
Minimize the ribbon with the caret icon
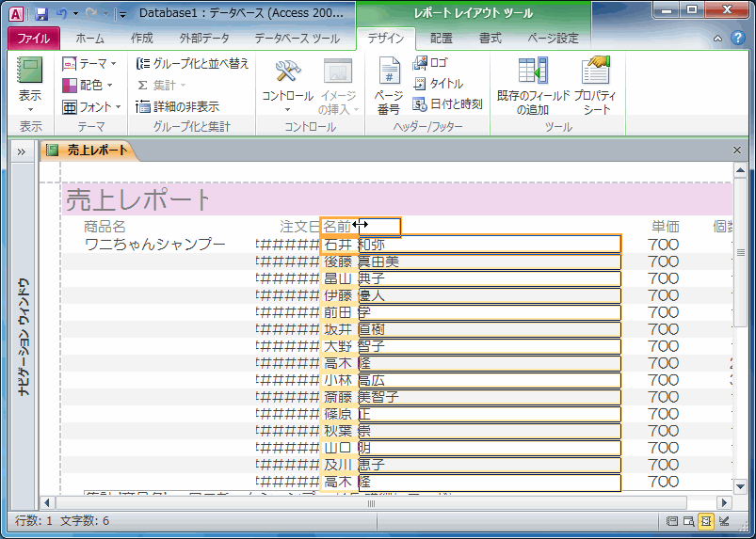tap(717, 39)
